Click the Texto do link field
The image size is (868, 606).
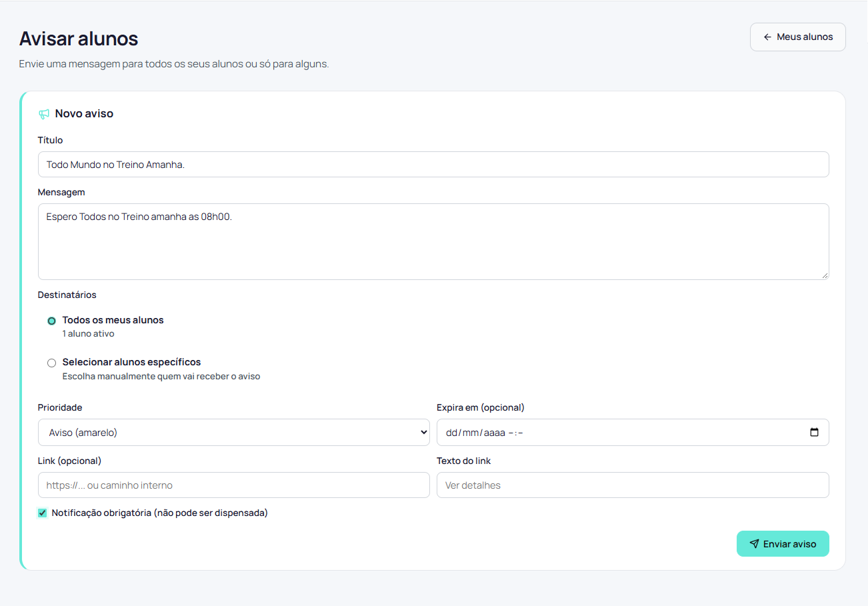633,485
